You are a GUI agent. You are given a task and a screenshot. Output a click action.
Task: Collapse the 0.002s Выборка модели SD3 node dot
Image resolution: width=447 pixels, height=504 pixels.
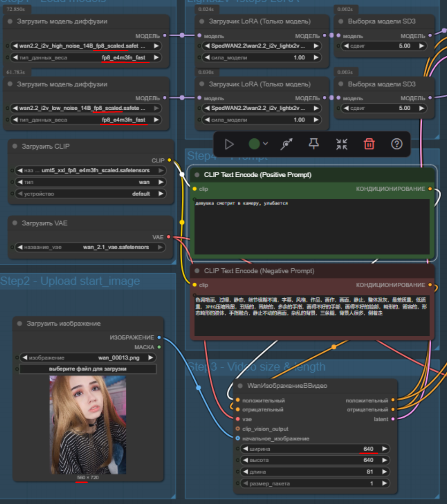(341, 21)
